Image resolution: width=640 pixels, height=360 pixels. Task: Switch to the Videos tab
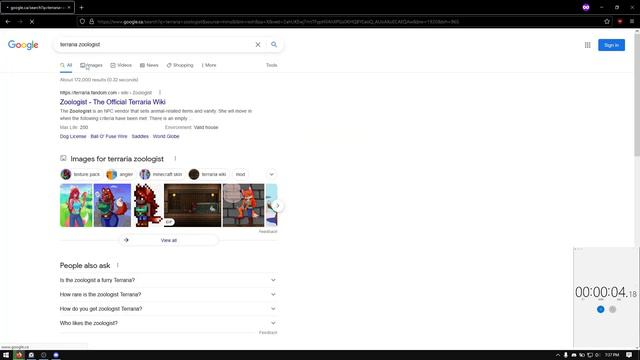tap(121, 65)
